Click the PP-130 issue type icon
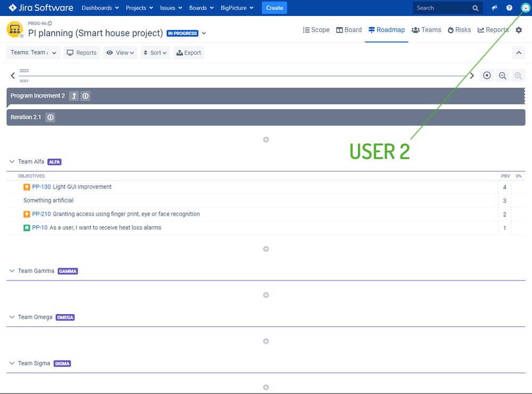The width and height of the screenshot is (532, 394). coord(27,187)
